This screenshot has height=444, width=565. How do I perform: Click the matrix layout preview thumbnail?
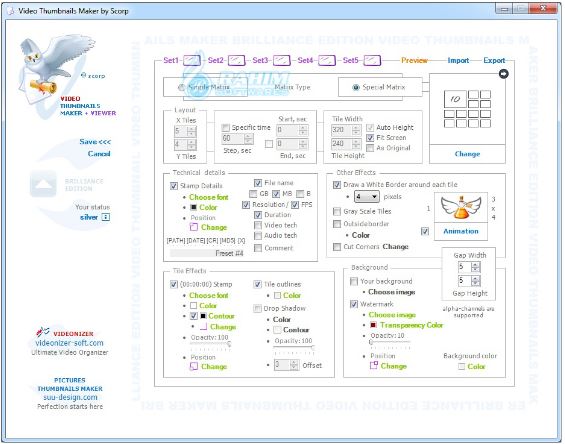point(467,109)
